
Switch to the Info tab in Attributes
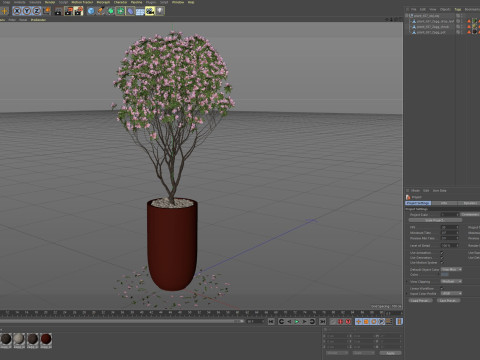pos(444,203)
